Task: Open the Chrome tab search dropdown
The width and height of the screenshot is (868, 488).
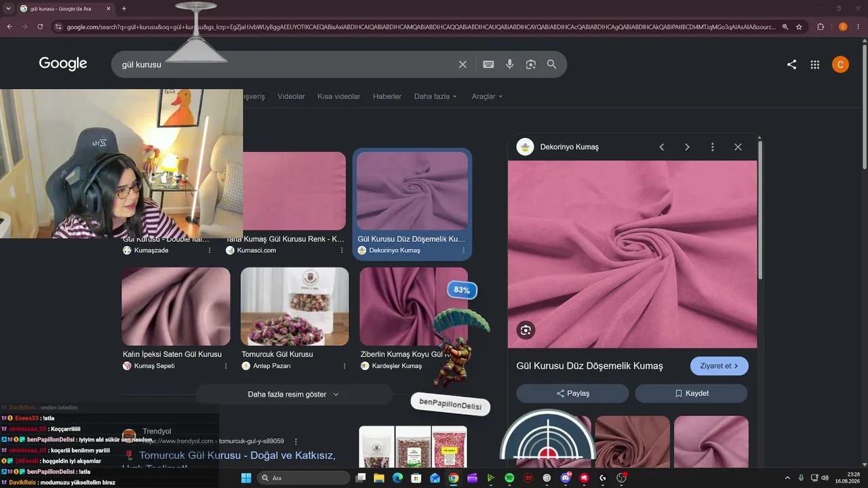Action: (9, 9)
